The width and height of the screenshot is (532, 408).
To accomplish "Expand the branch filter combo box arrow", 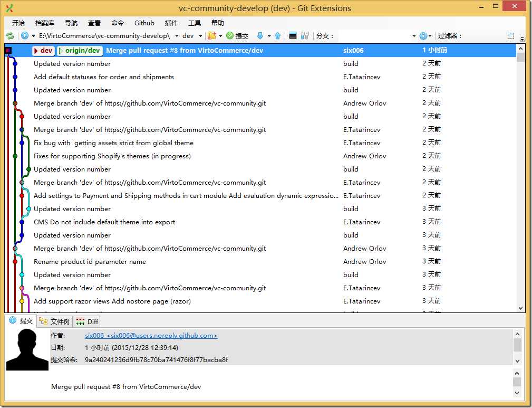I will 414,36.
